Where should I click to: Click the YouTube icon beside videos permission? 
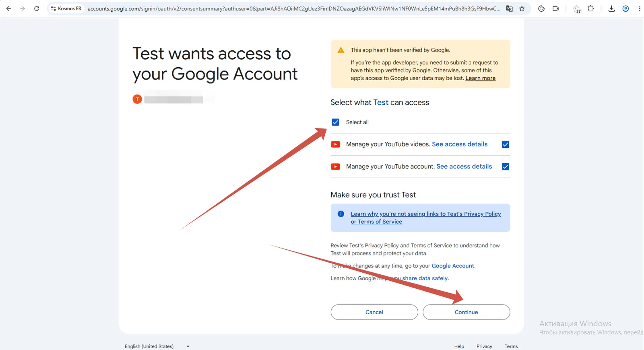pos(335,144)
